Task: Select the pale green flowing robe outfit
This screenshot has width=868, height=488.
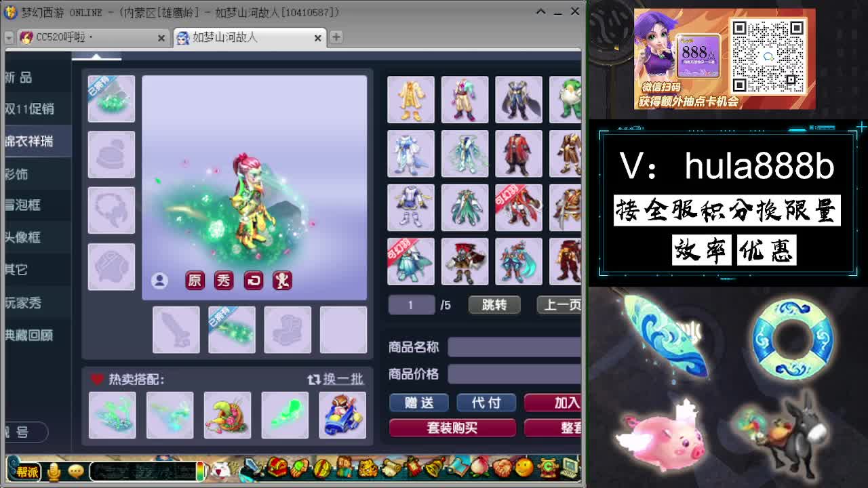Action: pos(465,154)
